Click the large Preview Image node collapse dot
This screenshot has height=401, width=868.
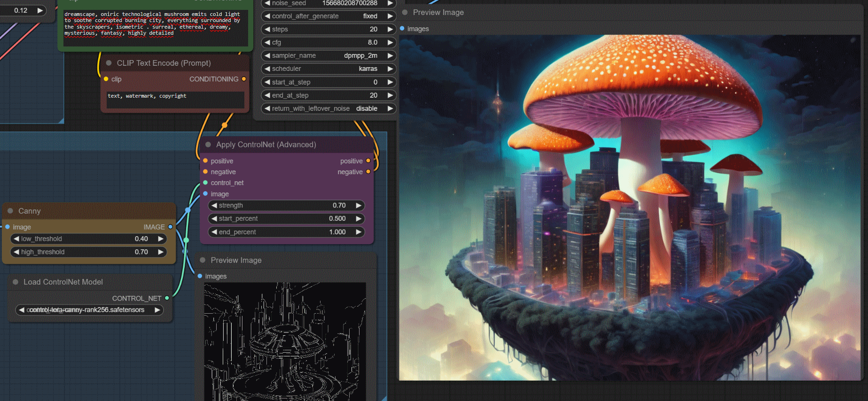(405, 12)
